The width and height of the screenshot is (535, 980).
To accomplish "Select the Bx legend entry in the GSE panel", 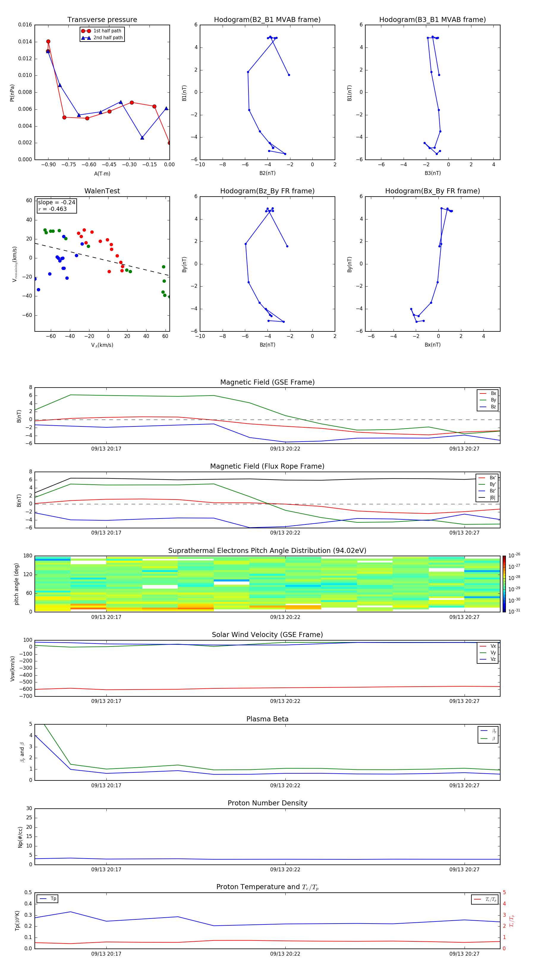I will [x=488, y=393].
